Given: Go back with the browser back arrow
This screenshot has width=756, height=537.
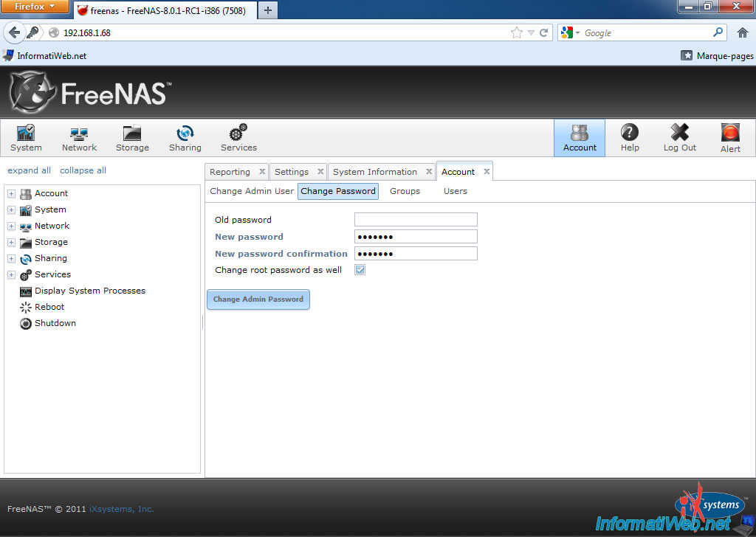Looking at the screenshot, I should pos(15,32).
